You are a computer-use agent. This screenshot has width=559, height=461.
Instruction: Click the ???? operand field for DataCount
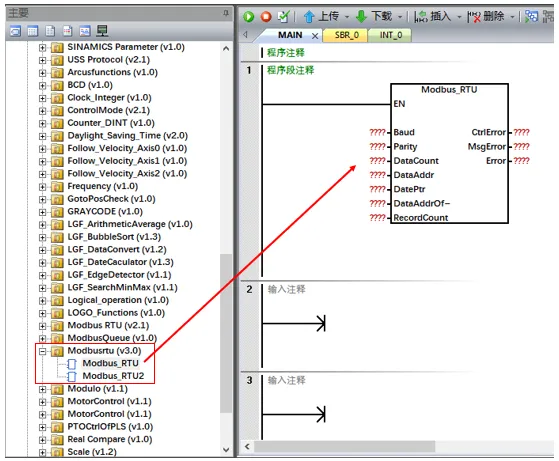(x=377, y=161)
